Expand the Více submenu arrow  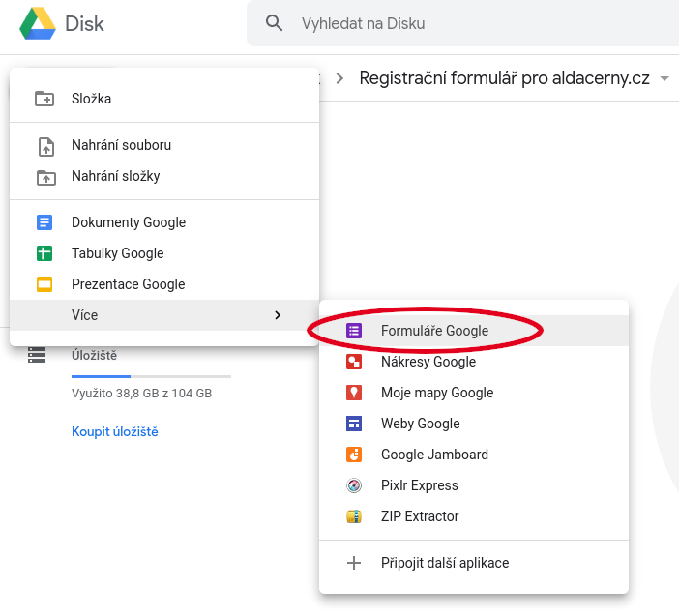278,315
